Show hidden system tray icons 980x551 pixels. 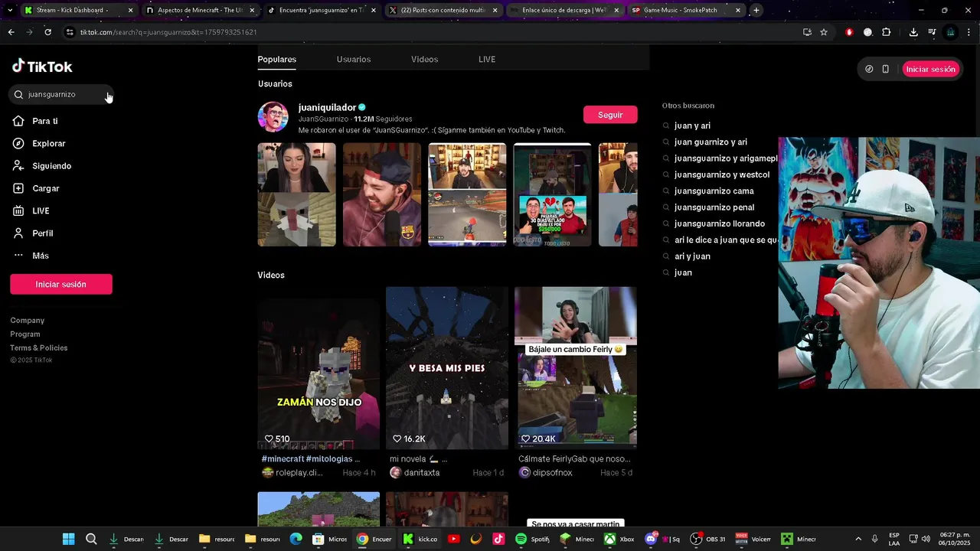point(857,539)
